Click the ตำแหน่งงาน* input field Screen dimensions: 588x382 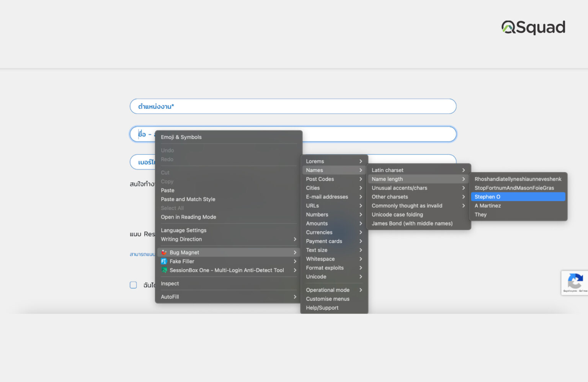[x=293, y=106]
